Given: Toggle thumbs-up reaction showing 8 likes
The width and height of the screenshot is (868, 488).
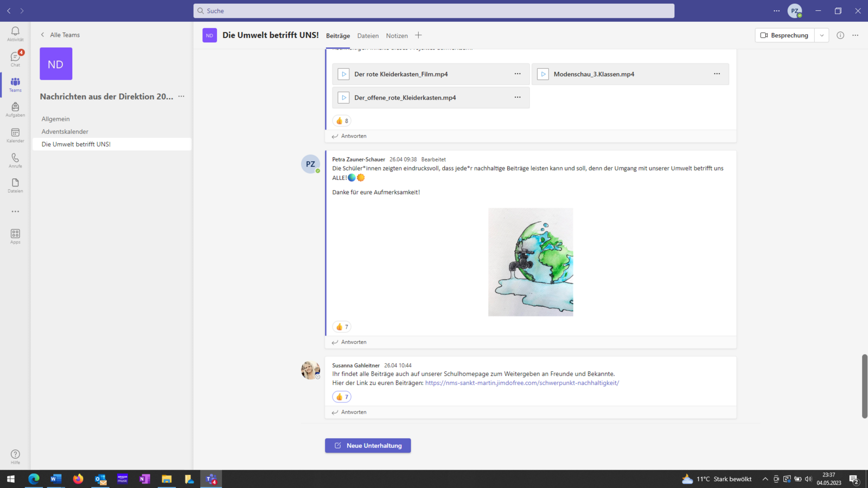Looking at the screenshot, I should click(x=342, y=121).
